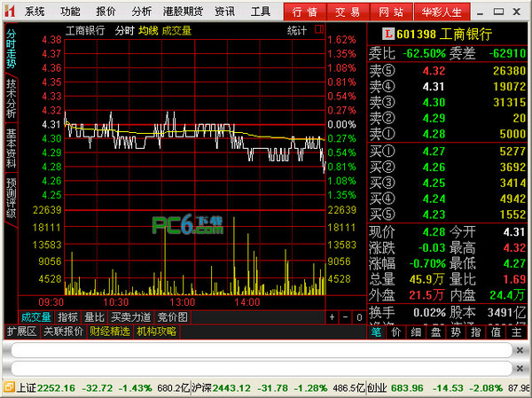Click the status indicator icon left of 上证

pos(8,388)
